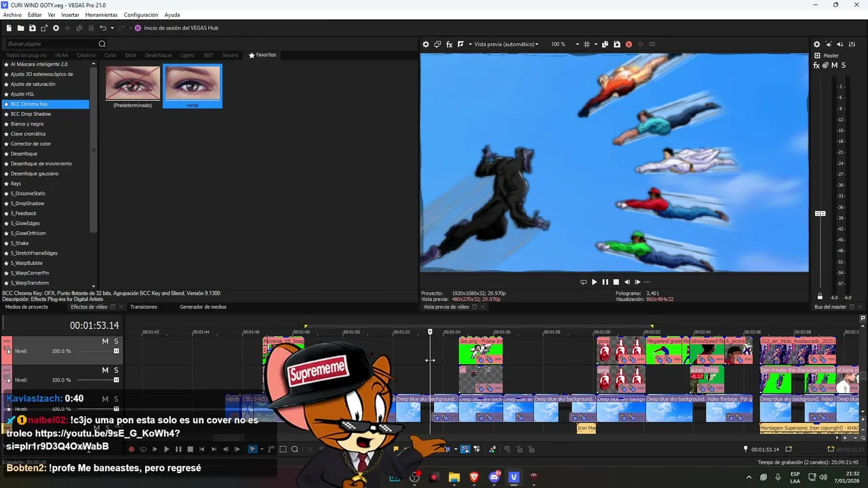Click VEGAS Hub sign-in icon
This screenshot has width=868, height=488.
138,28
